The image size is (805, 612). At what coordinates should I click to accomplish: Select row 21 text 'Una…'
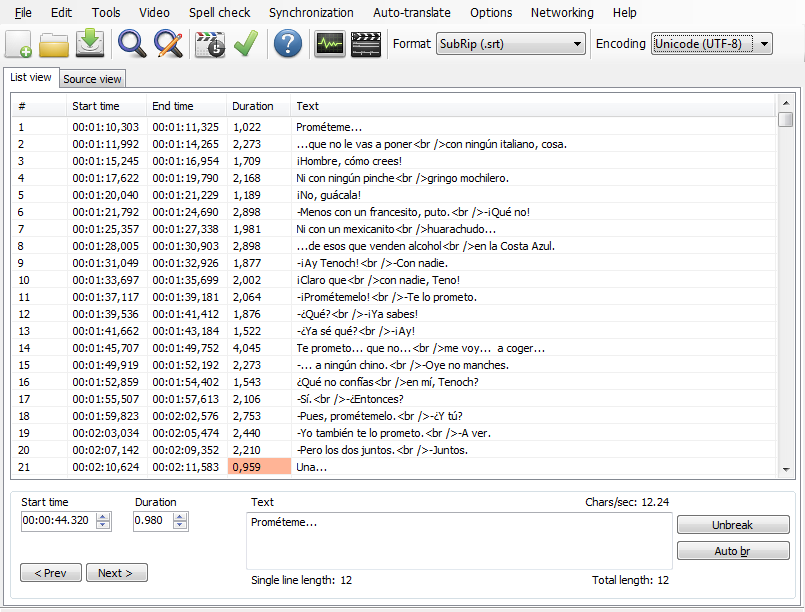click(x=311, y=467)
